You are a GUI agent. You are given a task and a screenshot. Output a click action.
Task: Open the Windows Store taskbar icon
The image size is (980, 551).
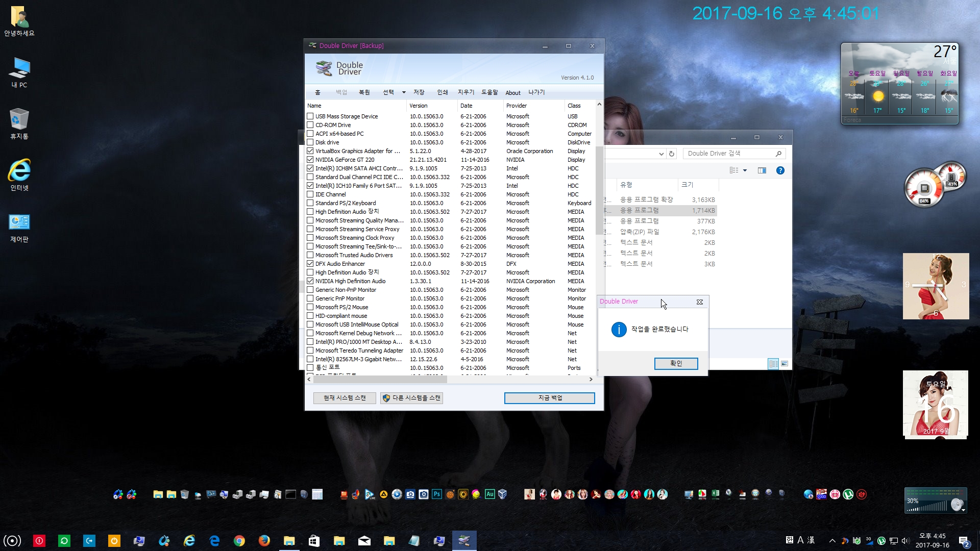(x=314, y=541)
